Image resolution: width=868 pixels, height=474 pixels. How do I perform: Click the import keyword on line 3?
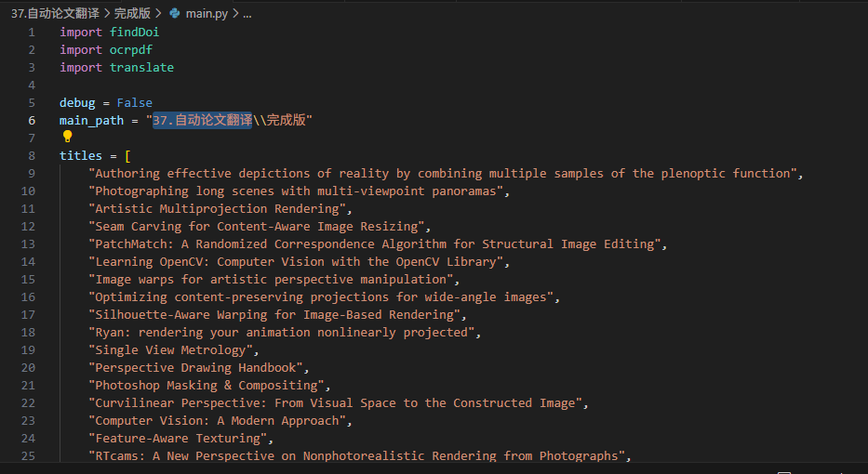point(81,68)
